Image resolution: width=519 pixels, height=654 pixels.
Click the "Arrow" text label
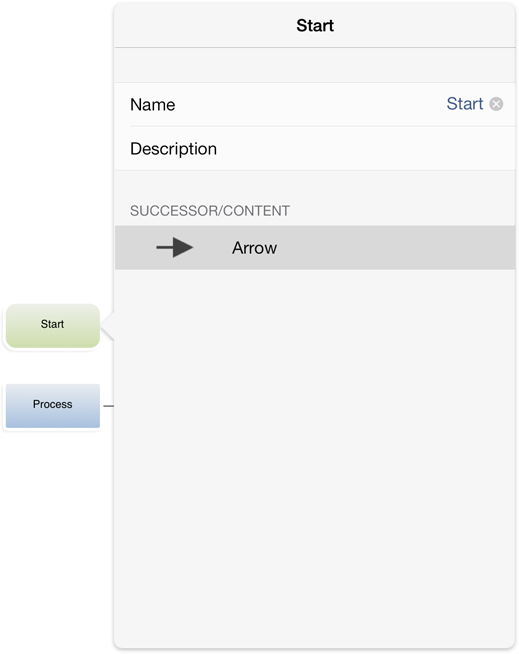tap(254, 248)
